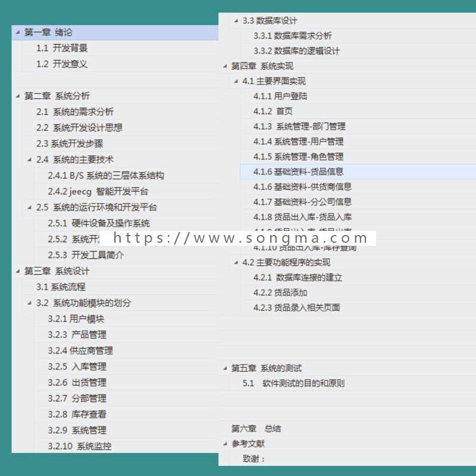Jump to 2.2 系统开发设计思想

point(79,127)
